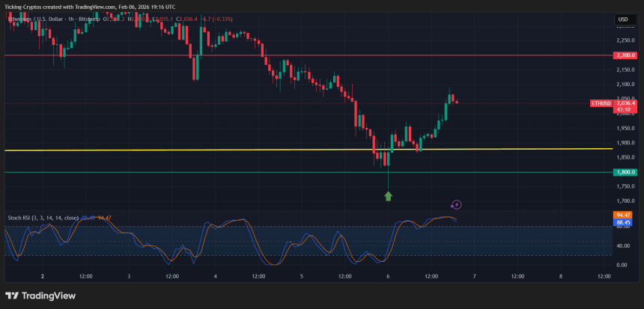Click the current price 2,036.4 label
The width and height of the screenshot is (644, 309).
tap(625, 103)
